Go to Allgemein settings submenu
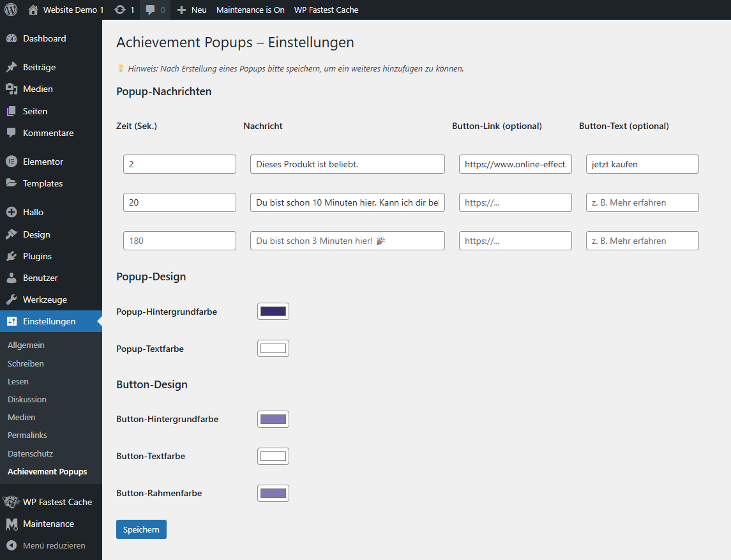This screenshot has width=731, height=560. [26, 345]
